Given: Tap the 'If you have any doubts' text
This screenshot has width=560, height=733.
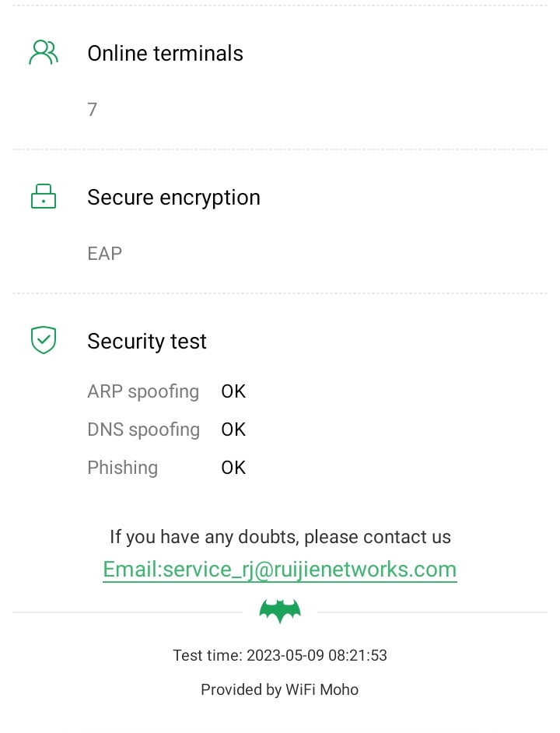Looking at the screenshot, I should pyautogui.click(x=280, y=537).
